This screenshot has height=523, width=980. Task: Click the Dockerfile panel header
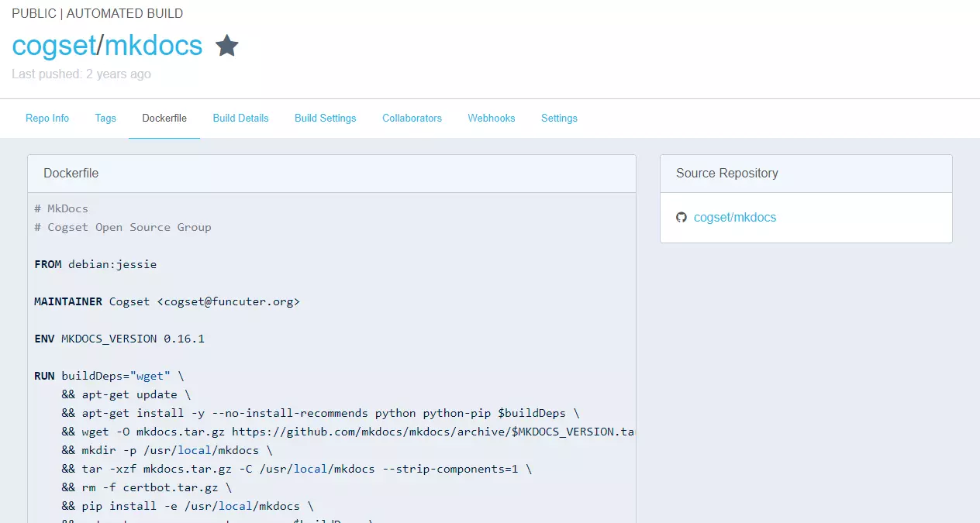pyautogui.click(x=332, y=174)
